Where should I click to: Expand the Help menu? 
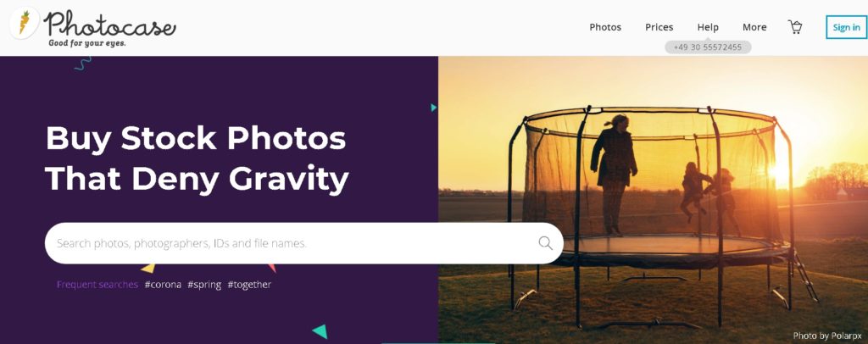(x=708, y=27)
